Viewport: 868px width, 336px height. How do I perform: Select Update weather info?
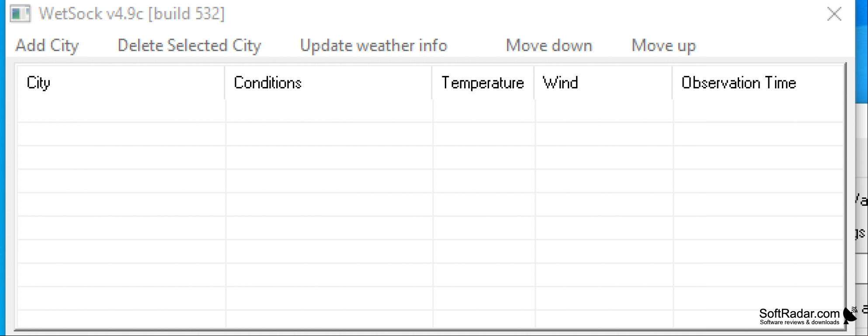pos(374,45)
